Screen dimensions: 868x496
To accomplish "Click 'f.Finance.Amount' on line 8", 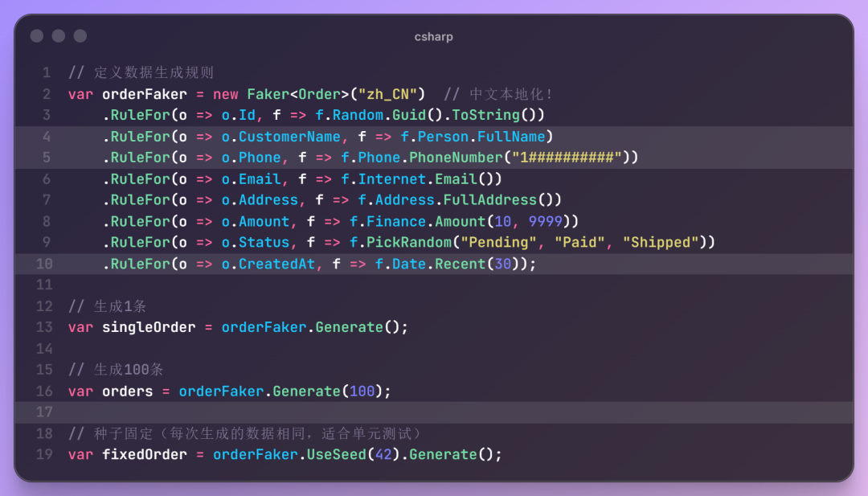I will (x=417, y=221).
